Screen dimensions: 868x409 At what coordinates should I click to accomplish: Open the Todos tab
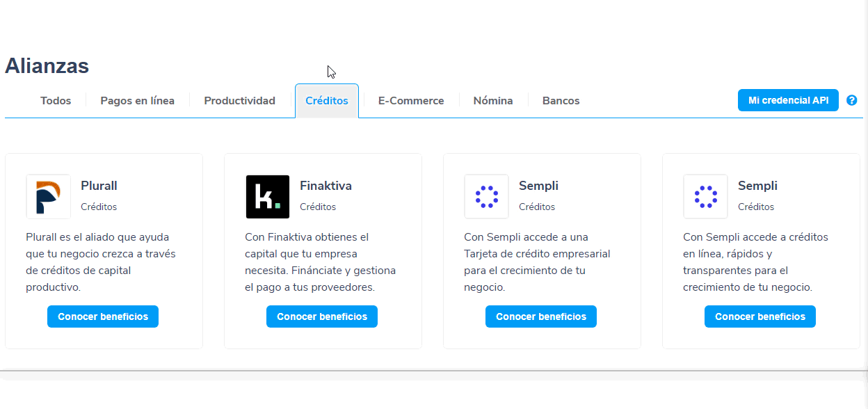(56, 101)
